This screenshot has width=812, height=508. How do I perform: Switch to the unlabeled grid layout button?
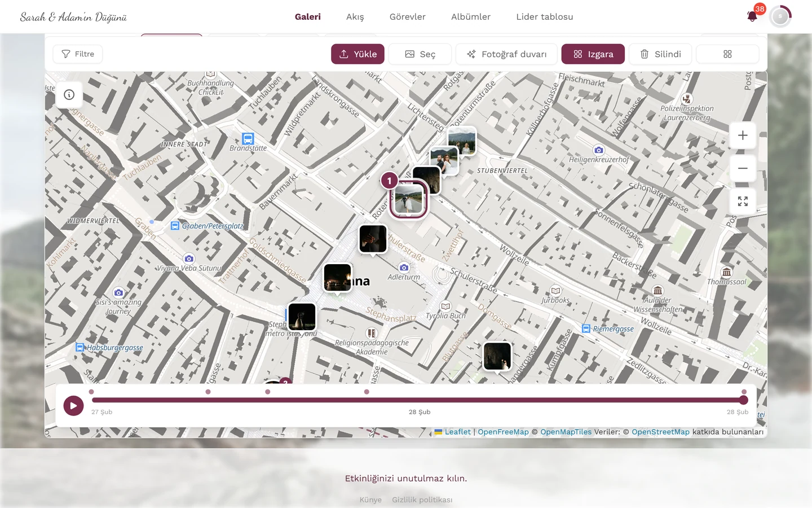click(727, 54)
